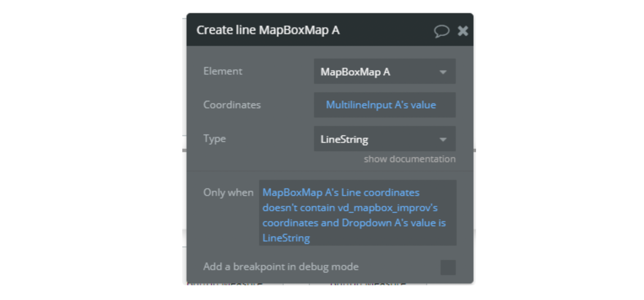Click the X icon next to the comment bubble
The height and width of the screenshot is (300, 644).
click(x=463, y=30)
